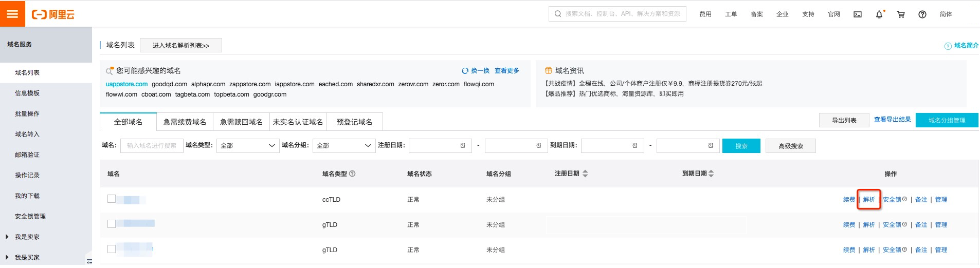Tick the checkbox in the ccTLD row

tap(112, 199)
